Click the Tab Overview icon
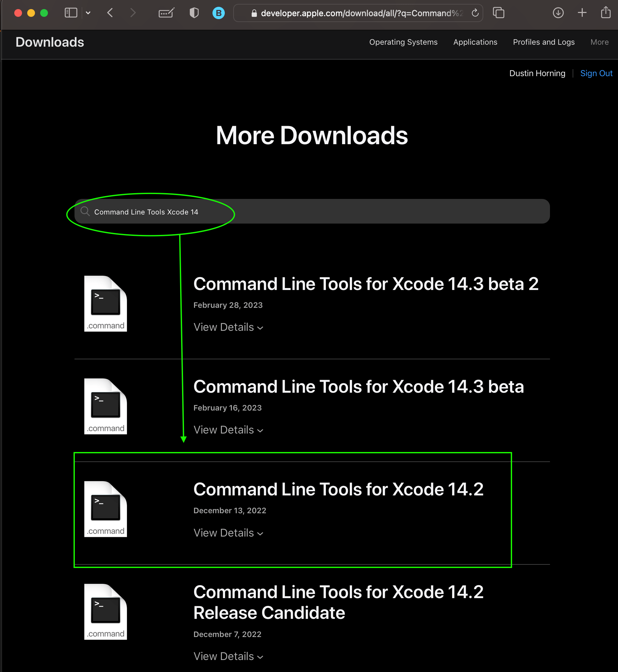 point(498,13)
